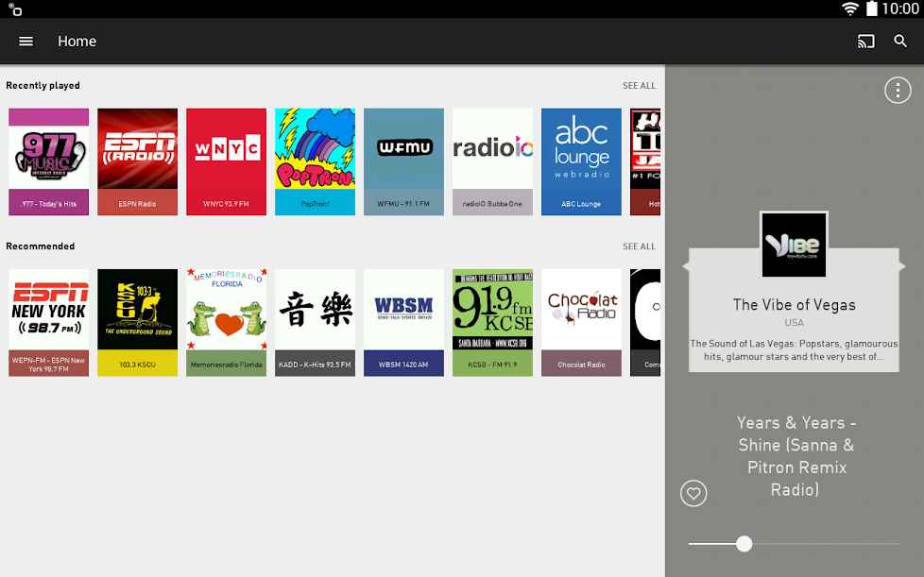Image resolution: width=924 pixels, height=577 pixels.
Task: Tap the notification icon in status bar
Action: [x=15, y=8]
